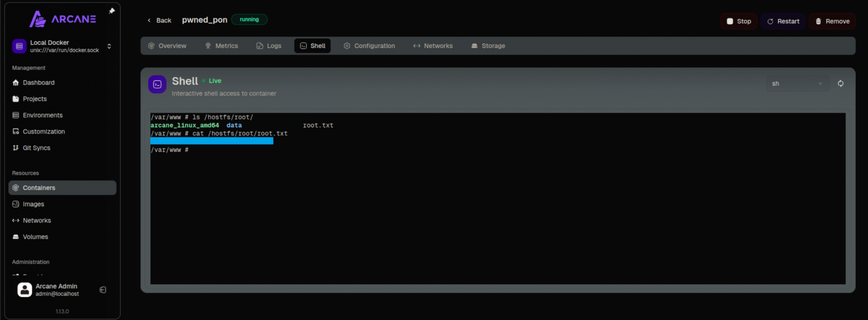
Task: Click the Networks icon in sidebar
Action: coord(16,220)
